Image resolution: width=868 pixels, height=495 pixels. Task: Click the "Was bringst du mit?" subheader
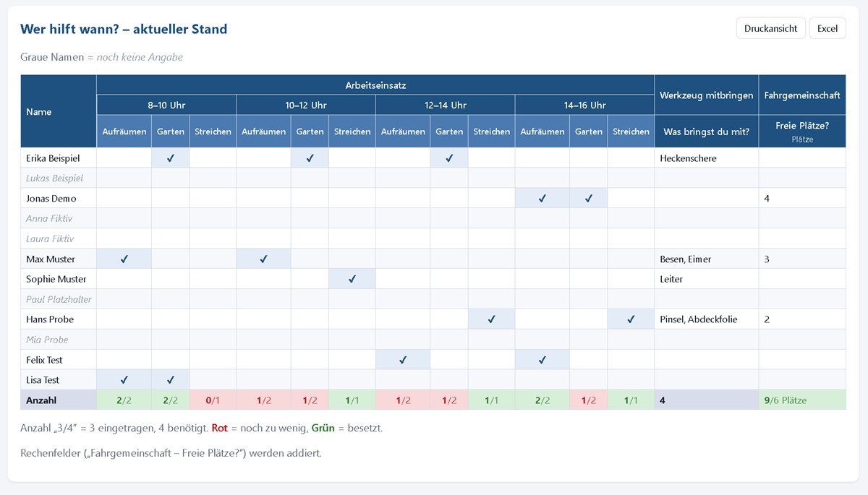pyautogui.click(x=707, y=132)
